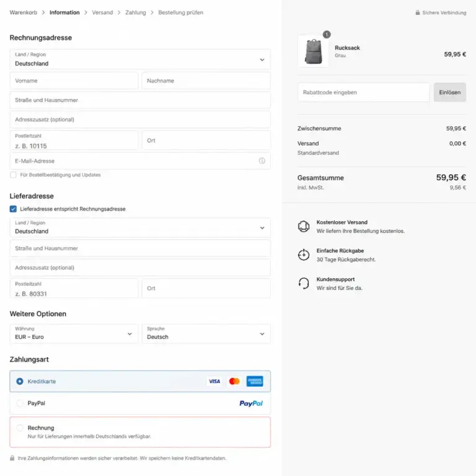476x476 pixels.
Task: Click the Standardversand text
Action: pyautogui.click(x=318, y=153)
